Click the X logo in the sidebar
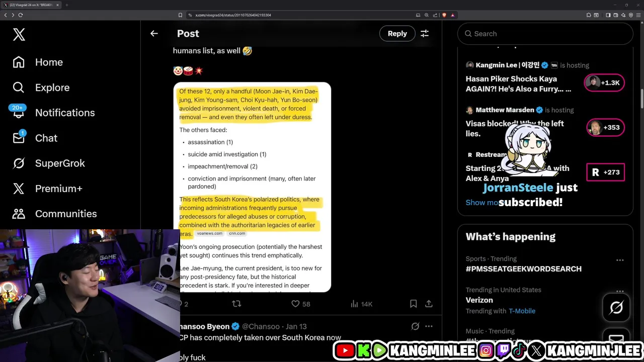This screenshot has height=362, width=644. click(x=19, y=34)
